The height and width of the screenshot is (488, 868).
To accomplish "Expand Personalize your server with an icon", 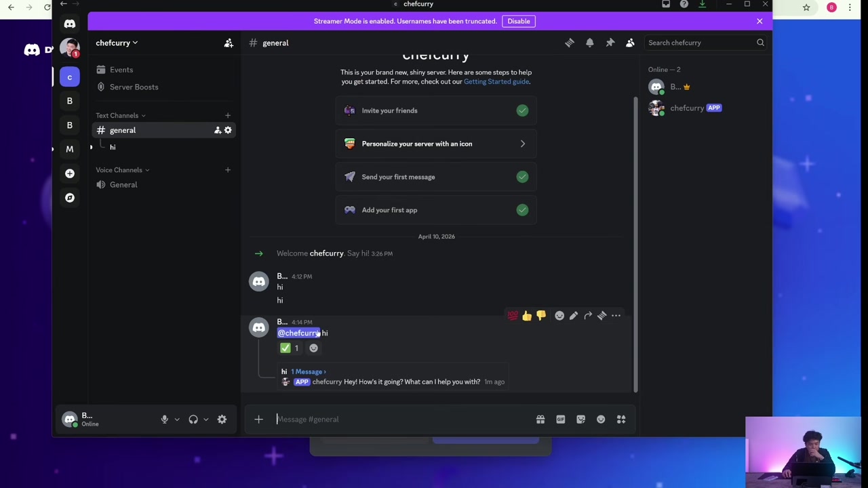I will [x=436, y=144].
